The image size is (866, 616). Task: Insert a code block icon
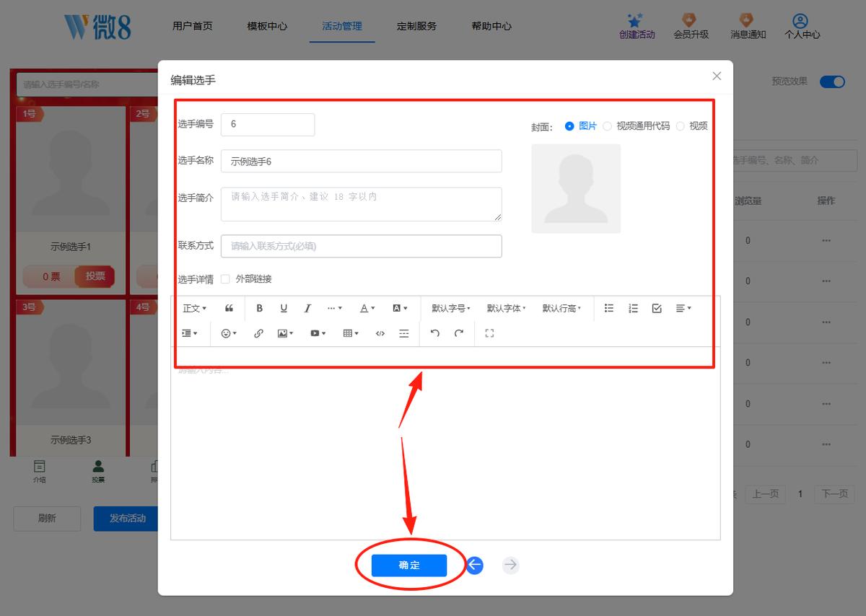(380, 333)
